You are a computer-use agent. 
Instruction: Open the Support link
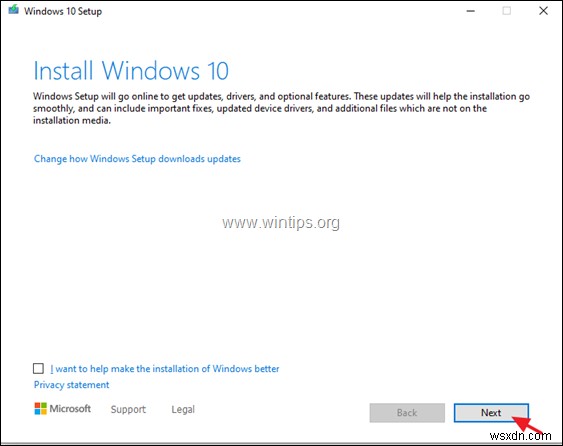click(x=128, y=409)
